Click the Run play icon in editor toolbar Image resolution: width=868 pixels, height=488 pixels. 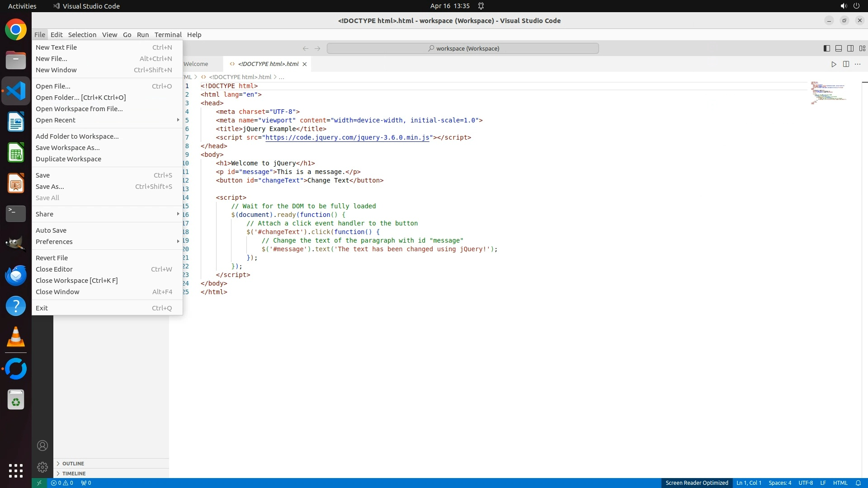pyautogui.click(x=834, y=64)
